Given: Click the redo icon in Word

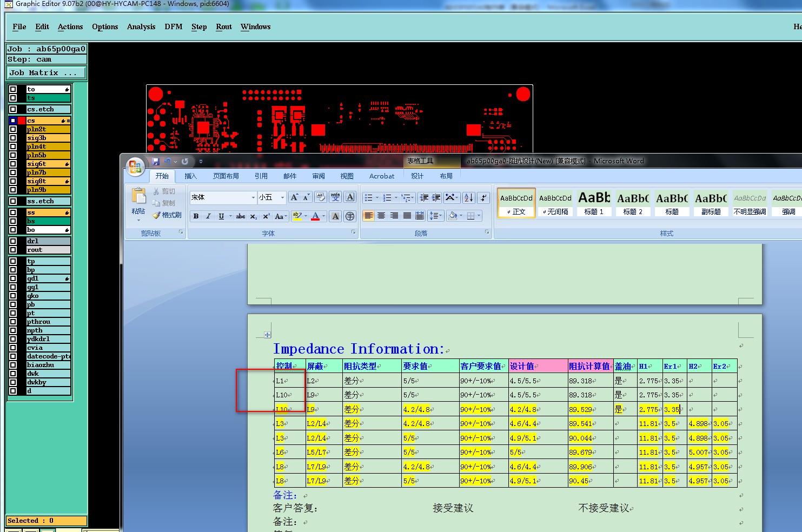Looking at the screenshot, I should point(185,161).
